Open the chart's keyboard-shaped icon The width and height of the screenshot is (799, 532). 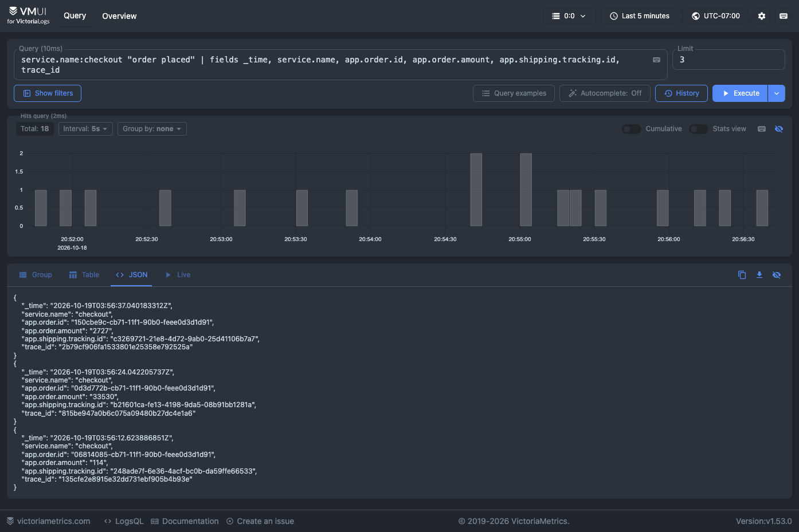pyautogui.click(x=762, y=129)
